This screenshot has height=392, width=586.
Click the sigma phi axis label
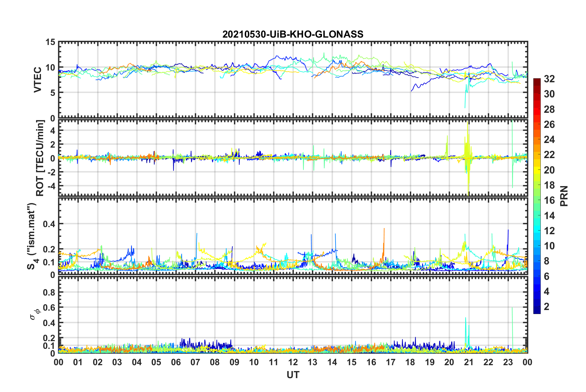click(x=35, y=314)
